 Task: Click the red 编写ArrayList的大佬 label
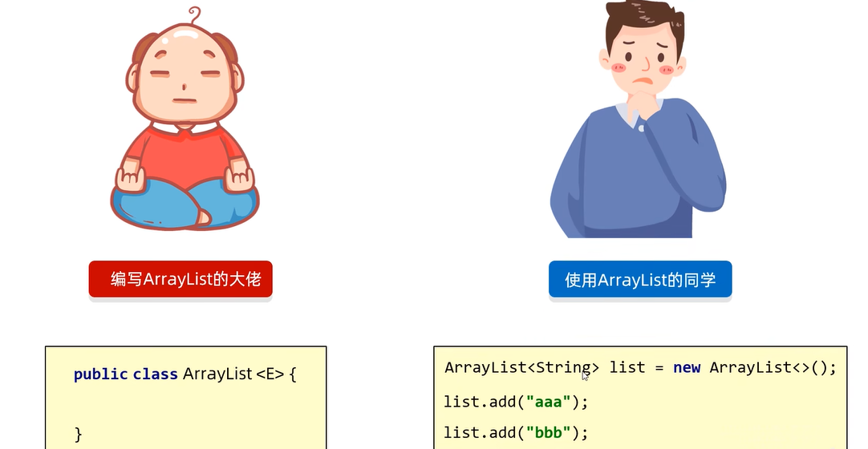click(180, 279)
